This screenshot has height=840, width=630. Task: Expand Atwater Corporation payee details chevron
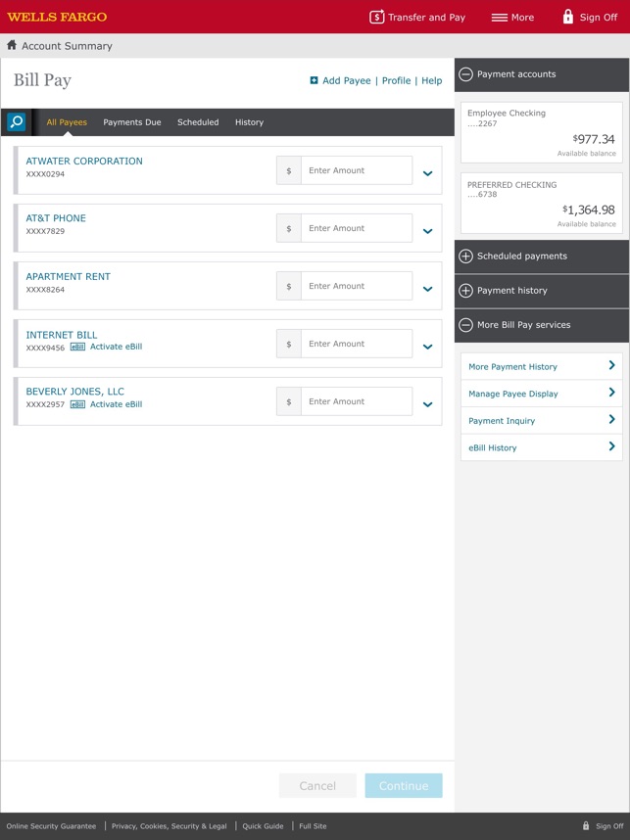tap(427, 173)
